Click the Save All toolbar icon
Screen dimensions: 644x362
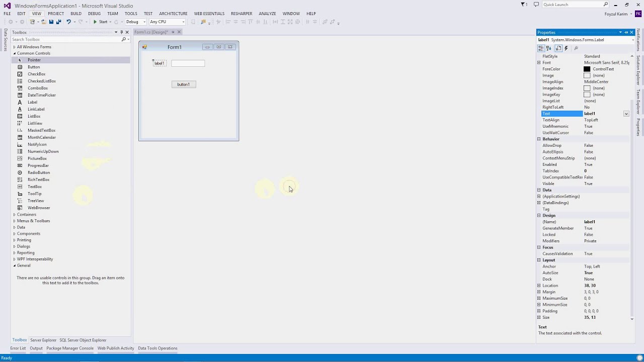pos(58,22)
